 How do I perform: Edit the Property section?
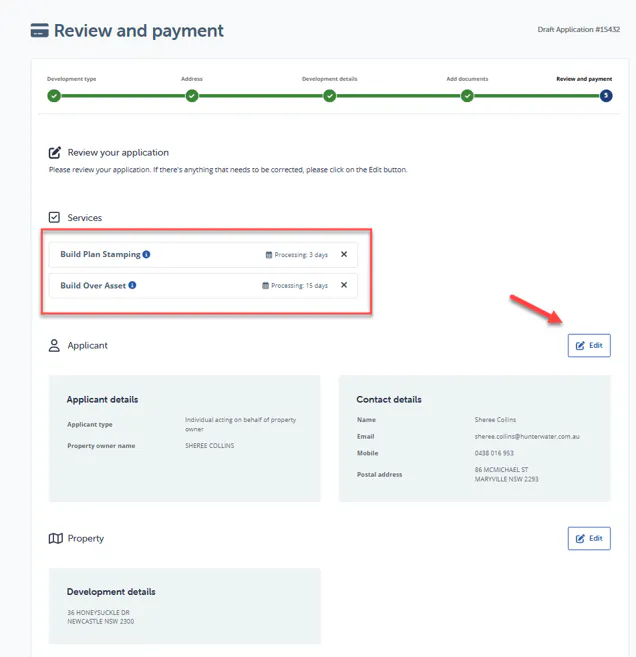589,538
